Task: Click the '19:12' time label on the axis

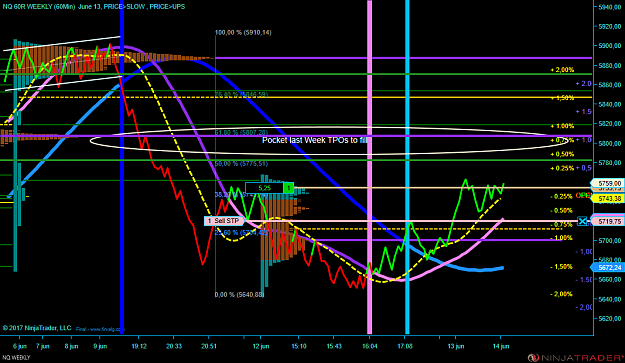Action: point(139,346)
